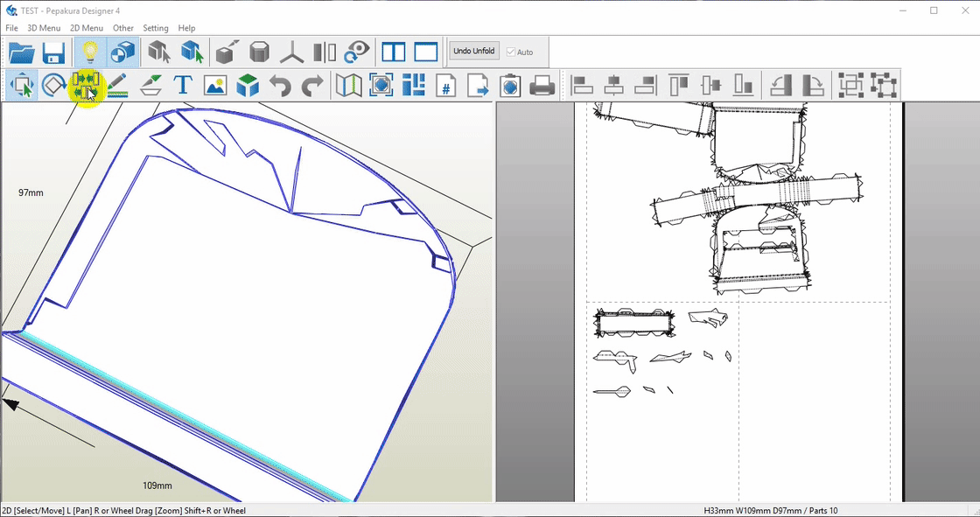Click the printer icon

coord(542,86)
